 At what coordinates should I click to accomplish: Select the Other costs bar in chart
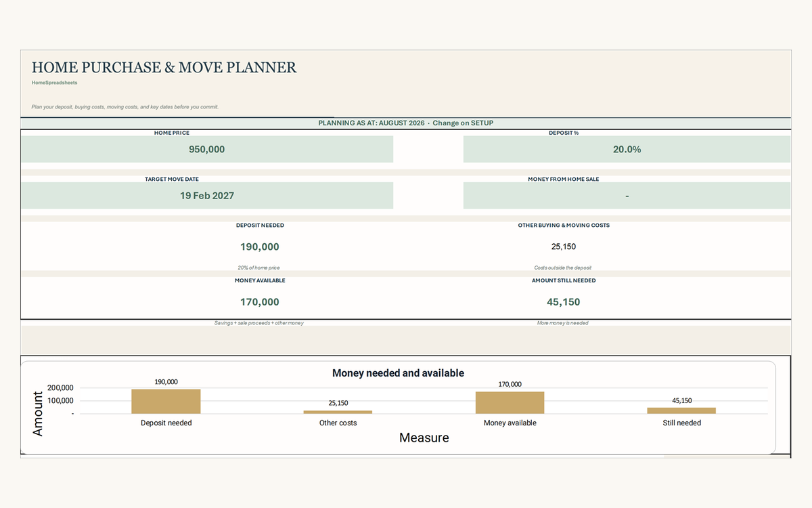pyautogui.click(x=338, y=412)
